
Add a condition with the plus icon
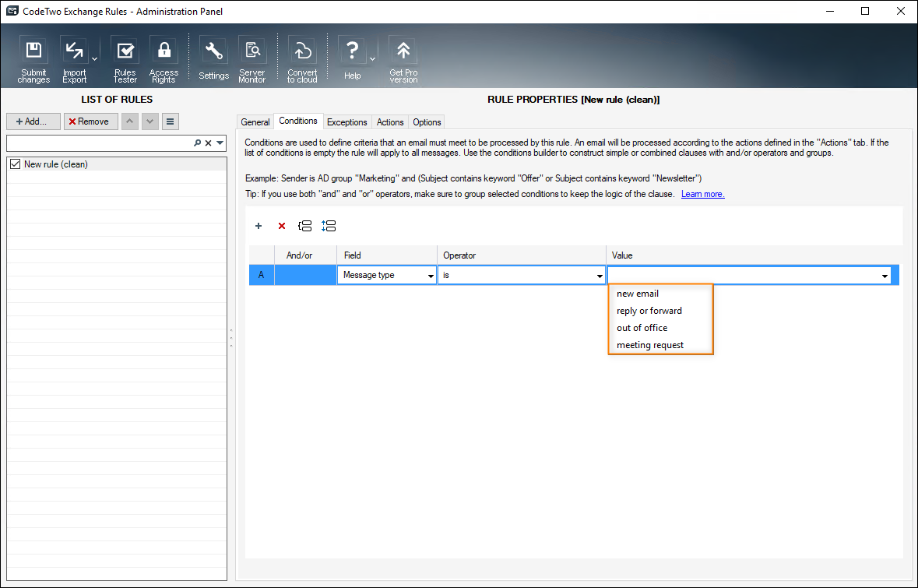tap(259, 226)
